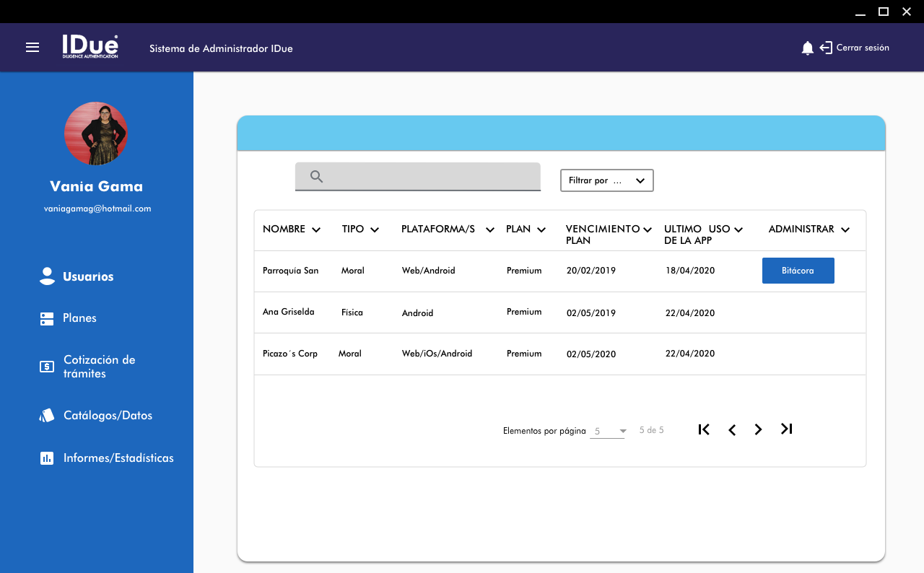The image size is (924, 573).
Task: Click the Bitácora button for Parroquía San
Action: (798, 271)
